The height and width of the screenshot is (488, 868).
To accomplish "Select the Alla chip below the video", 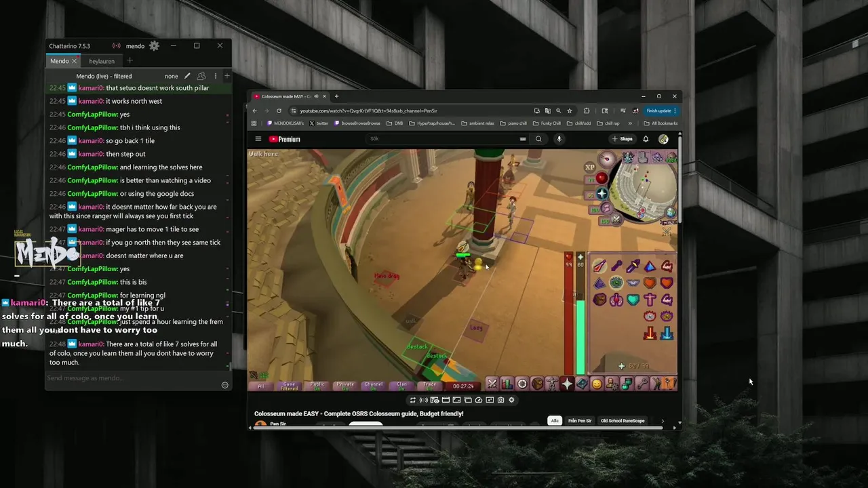I will click(x=555, y=421).
